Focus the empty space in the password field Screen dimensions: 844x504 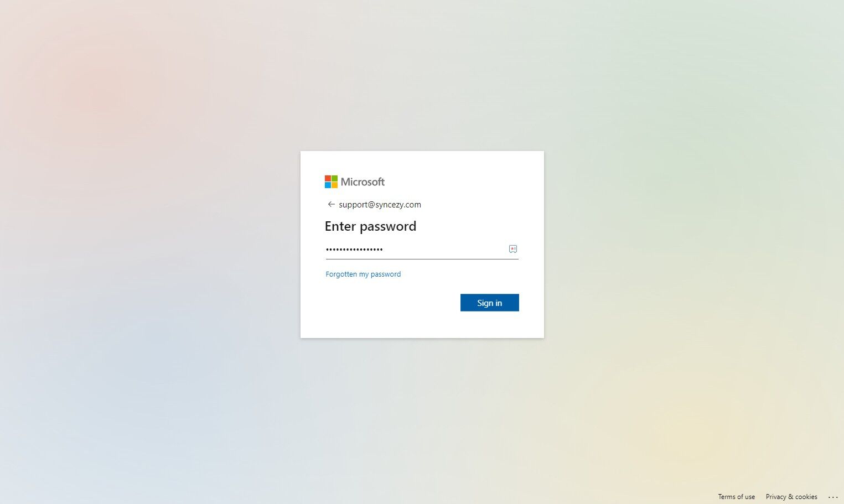445,249
